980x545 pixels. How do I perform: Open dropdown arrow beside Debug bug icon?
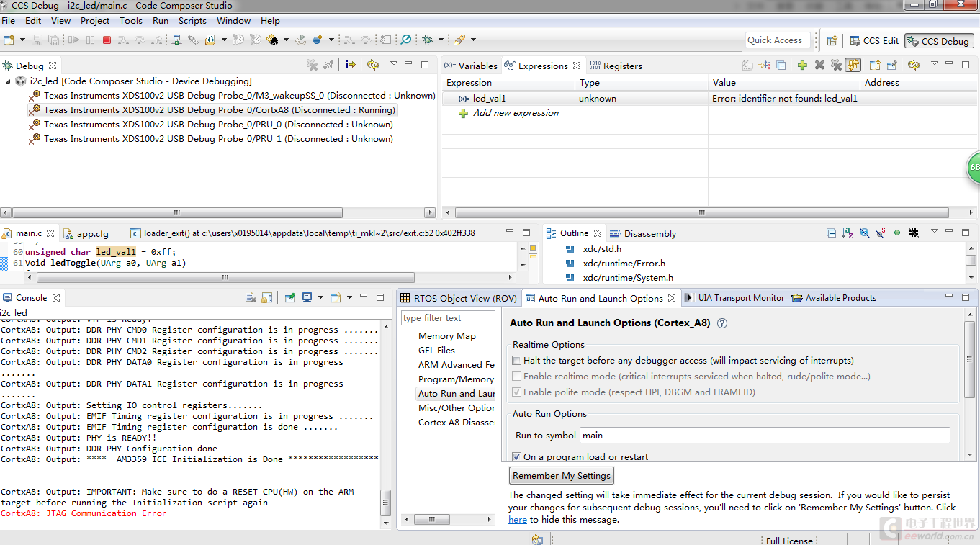point(441,40)
